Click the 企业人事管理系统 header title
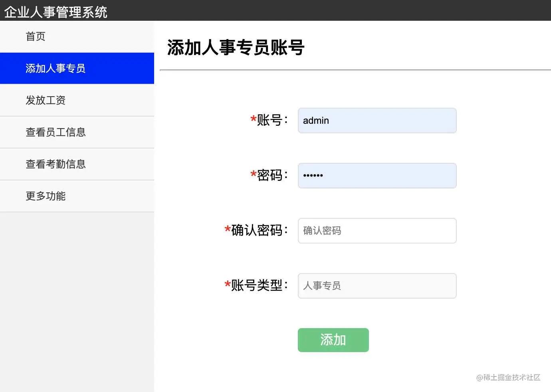 point(55,12)
